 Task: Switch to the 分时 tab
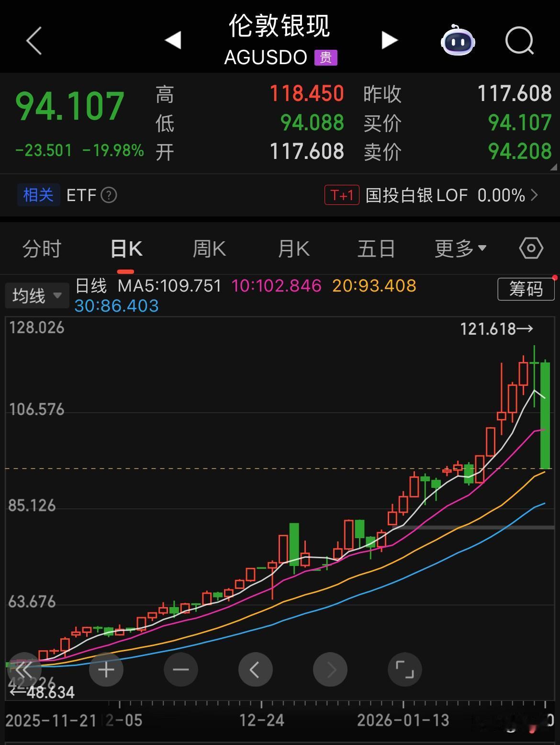pyautogui.click(x=42, y=249)
